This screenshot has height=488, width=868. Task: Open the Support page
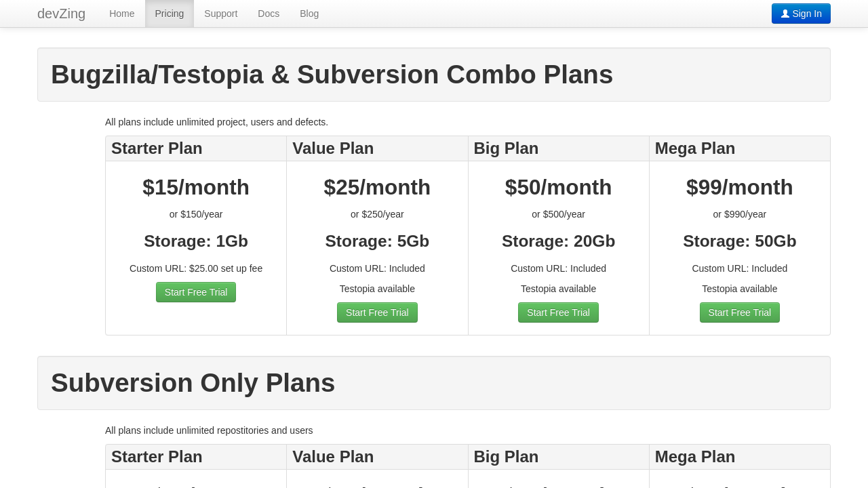tap(220, 14)
